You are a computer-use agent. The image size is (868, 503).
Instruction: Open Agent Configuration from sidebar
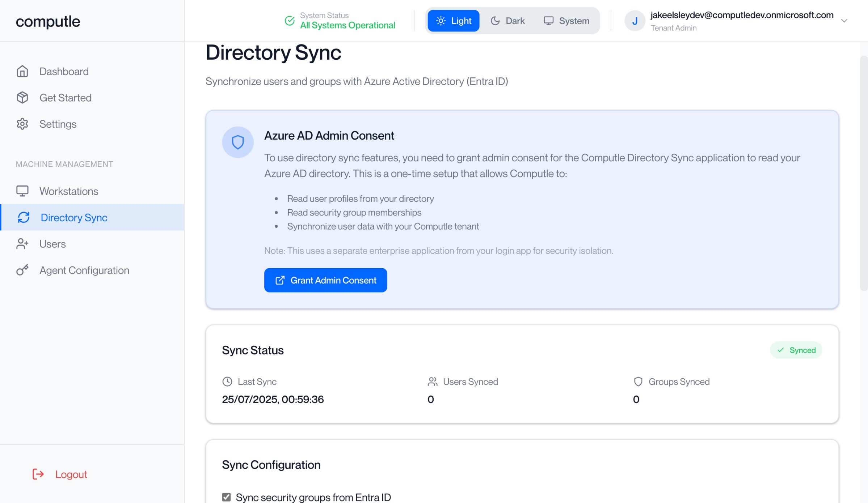pyautogui.click(x=84, y=270)
